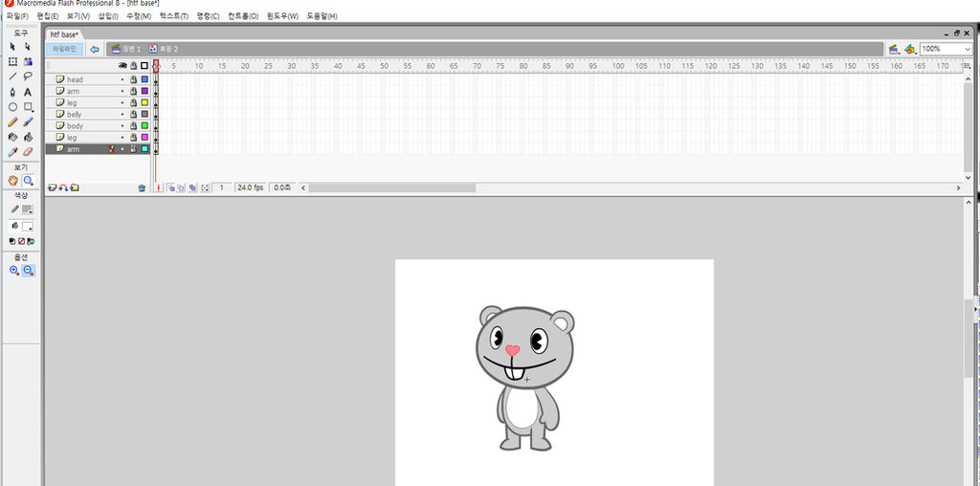Select the Brush tool
Image resolution: width=980 pixels, height=486 pixels.
(28, 121)
